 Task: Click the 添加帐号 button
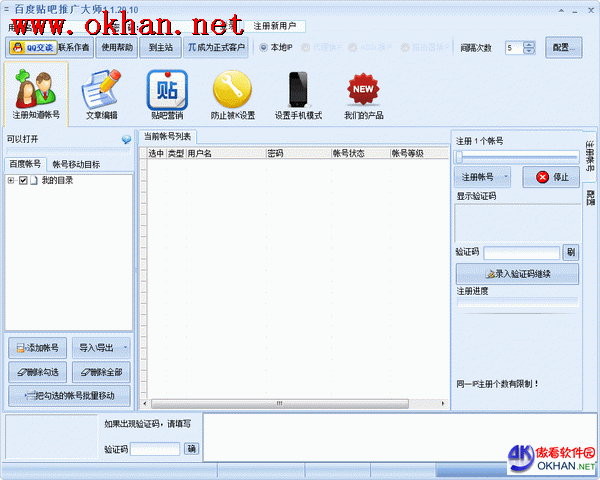click(38, 348)
